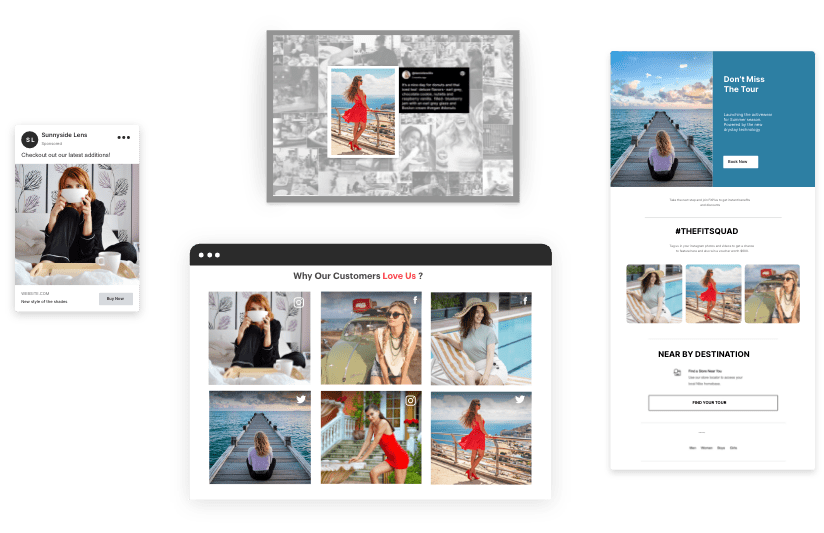824x533 pixels.
Task: Click the Buy Now button
Action: tap(116, 299)
